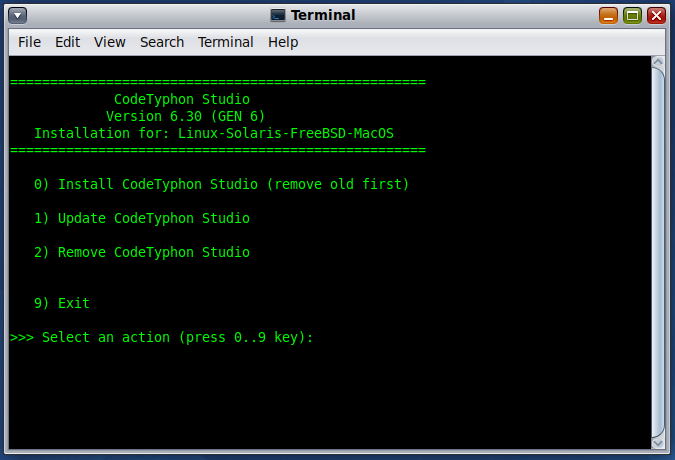The height and width of the screenshot is (460, 675).
Task: Open the Terminal menu
Action: point(226,42)
